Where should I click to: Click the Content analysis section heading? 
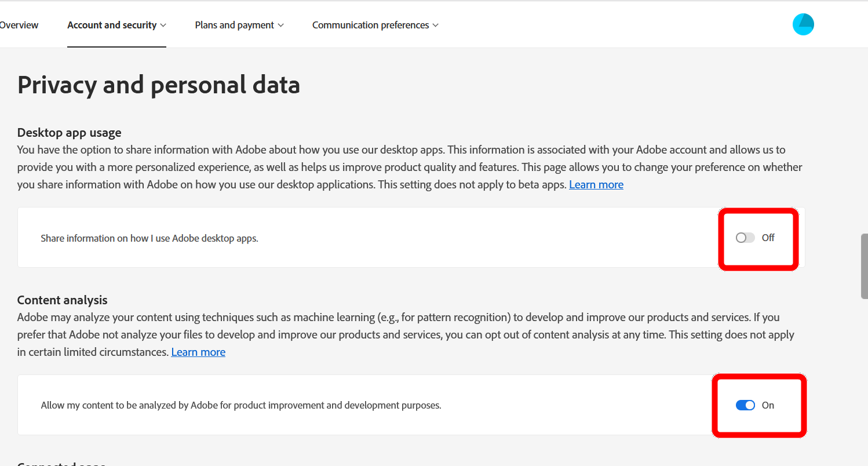[62, 300]
